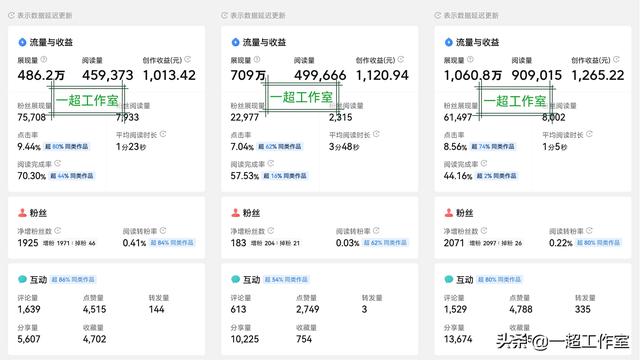Select the 转发量 value 144

(156, 309)
